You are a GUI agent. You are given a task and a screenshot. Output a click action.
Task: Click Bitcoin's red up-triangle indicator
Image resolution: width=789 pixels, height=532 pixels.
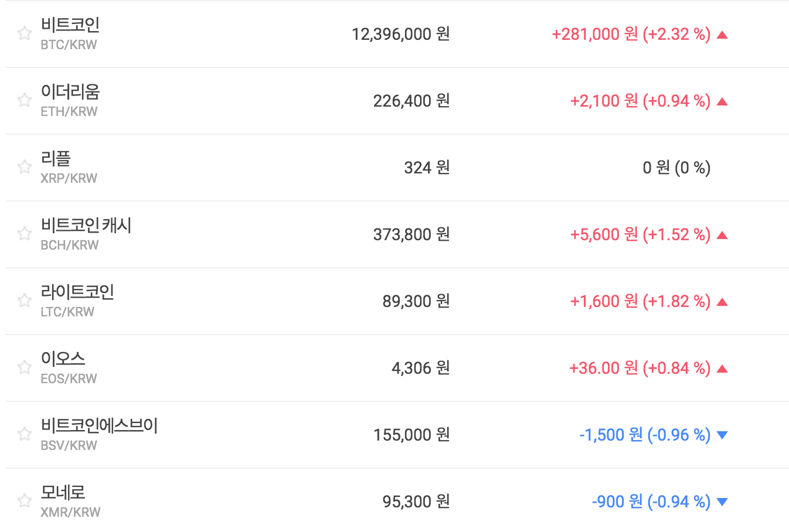click(x=722, y=35)
